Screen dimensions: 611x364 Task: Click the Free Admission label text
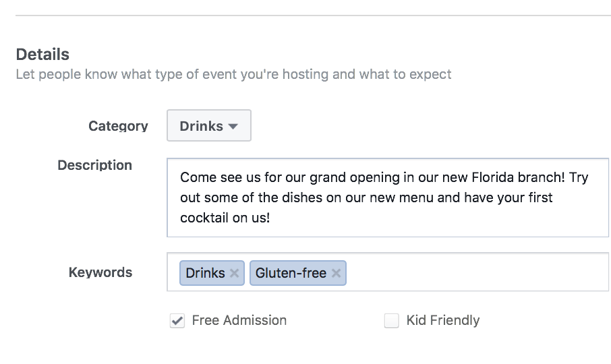point(239,320)
